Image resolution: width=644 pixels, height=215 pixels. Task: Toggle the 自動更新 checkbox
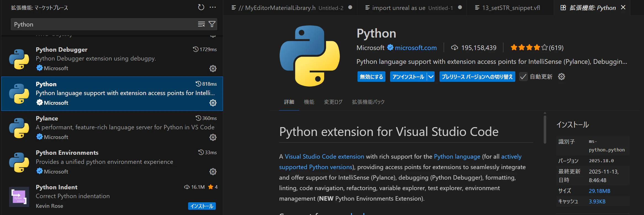click(x=523, y=77)
